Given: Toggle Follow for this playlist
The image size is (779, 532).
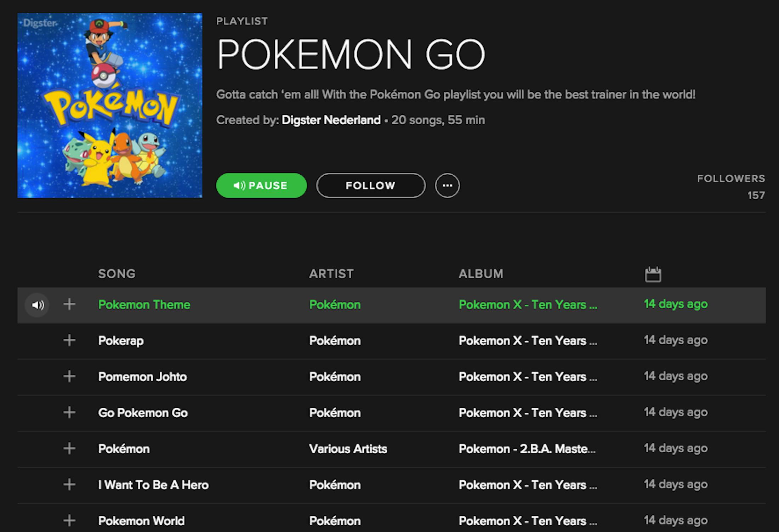Looking at the screenshot, I should [x=370, y=185].
